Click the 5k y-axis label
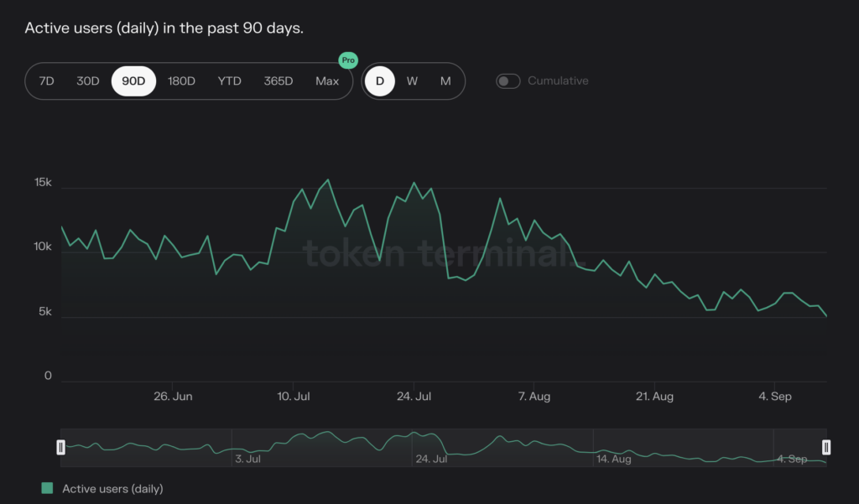This screenshot has height=504, width=859. tap(45, 312)
